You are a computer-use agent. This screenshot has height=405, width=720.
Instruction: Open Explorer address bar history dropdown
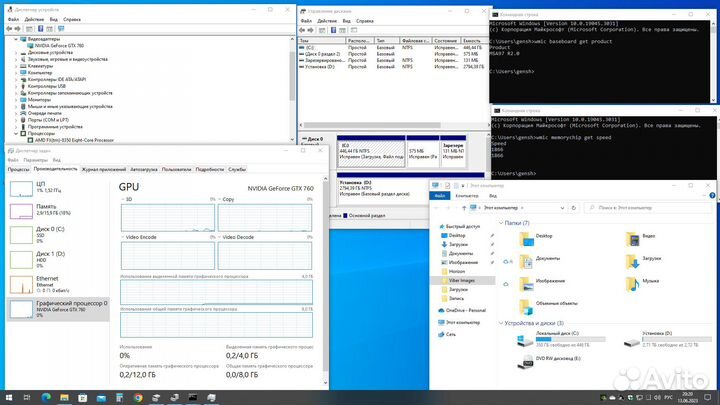click(562, 208)
